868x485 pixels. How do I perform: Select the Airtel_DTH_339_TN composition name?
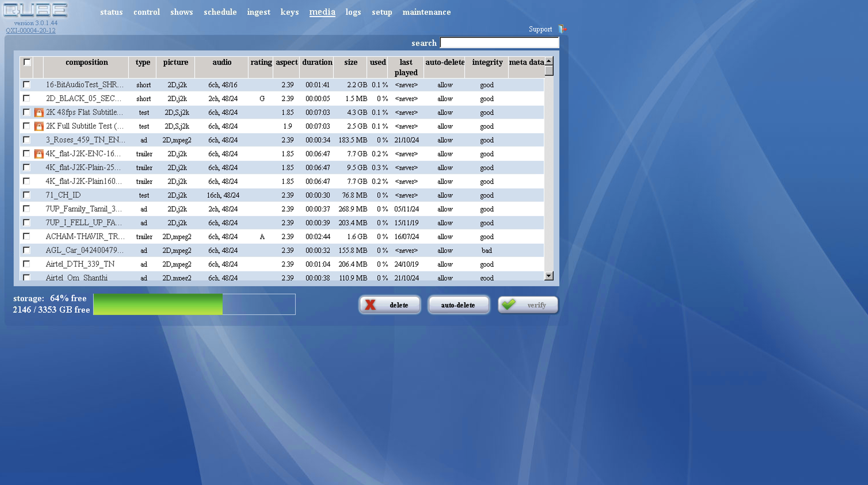pos(80,264)
